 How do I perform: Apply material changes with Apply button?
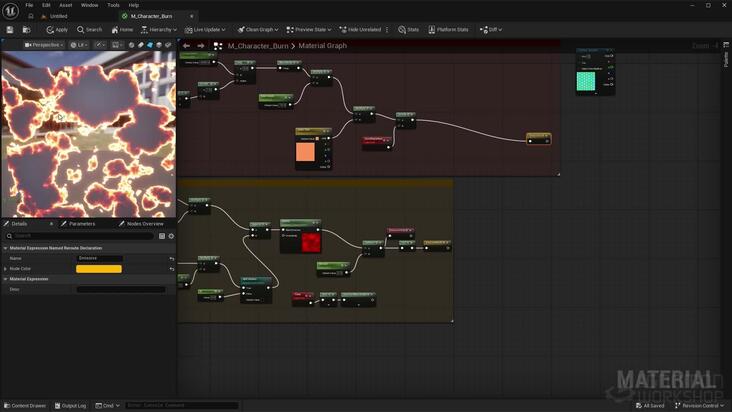click(57, 29)
